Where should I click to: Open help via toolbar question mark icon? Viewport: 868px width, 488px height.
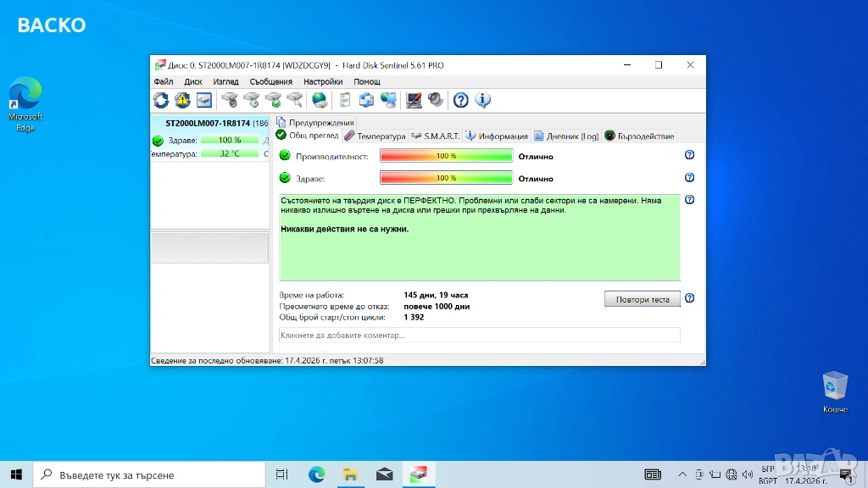click(460, 100)
